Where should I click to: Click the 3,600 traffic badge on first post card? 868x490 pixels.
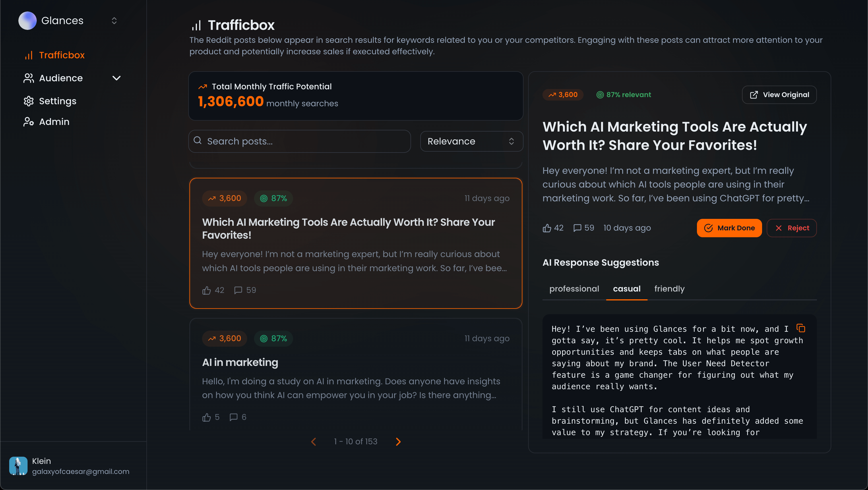(x=224, y=198)
